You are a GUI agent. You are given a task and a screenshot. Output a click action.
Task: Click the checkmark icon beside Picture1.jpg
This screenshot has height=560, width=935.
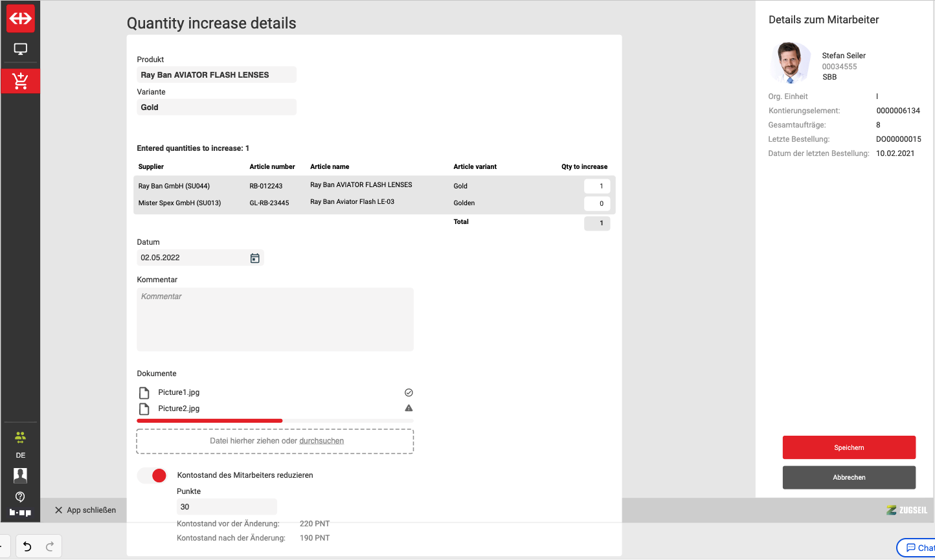(409, 392)
